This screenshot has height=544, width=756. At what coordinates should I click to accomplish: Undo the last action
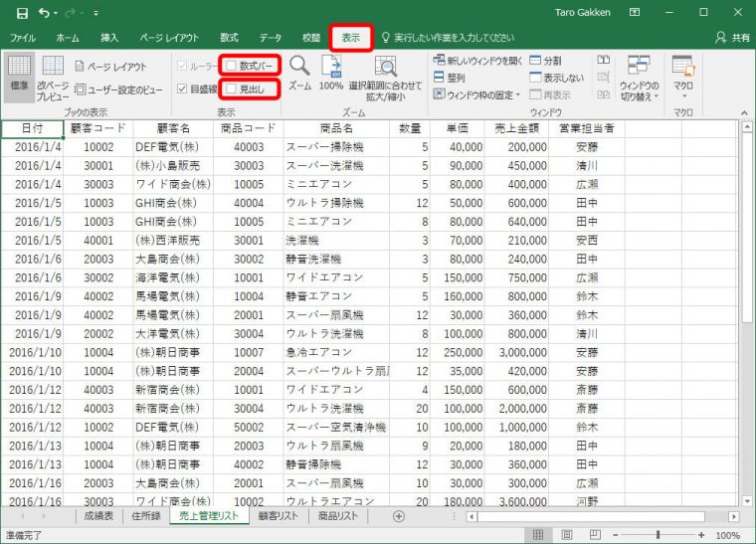(x=44, y=13)
